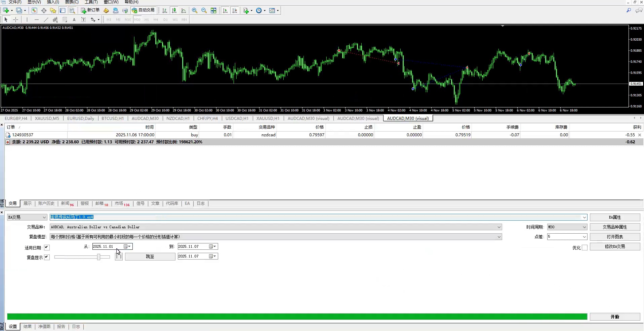Switch to the XAUUSD,M5 chart tab

[47, 118]
